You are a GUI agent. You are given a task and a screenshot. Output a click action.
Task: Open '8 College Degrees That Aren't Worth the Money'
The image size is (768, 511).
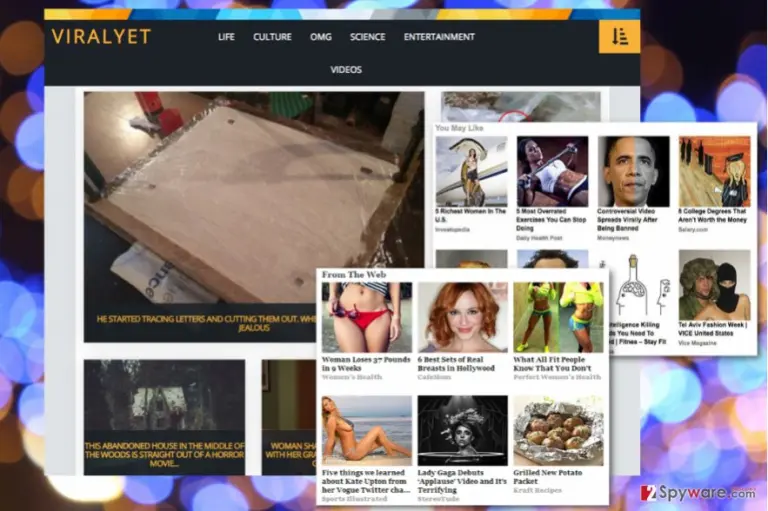pyautogui.click(x=713, y=216)
